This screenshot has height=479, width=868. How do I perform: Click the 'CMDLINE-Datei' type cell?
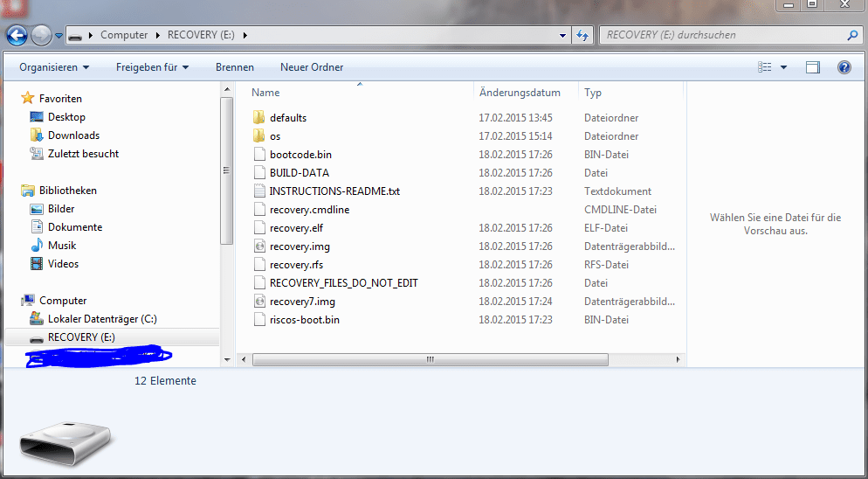tap(620, 210)
